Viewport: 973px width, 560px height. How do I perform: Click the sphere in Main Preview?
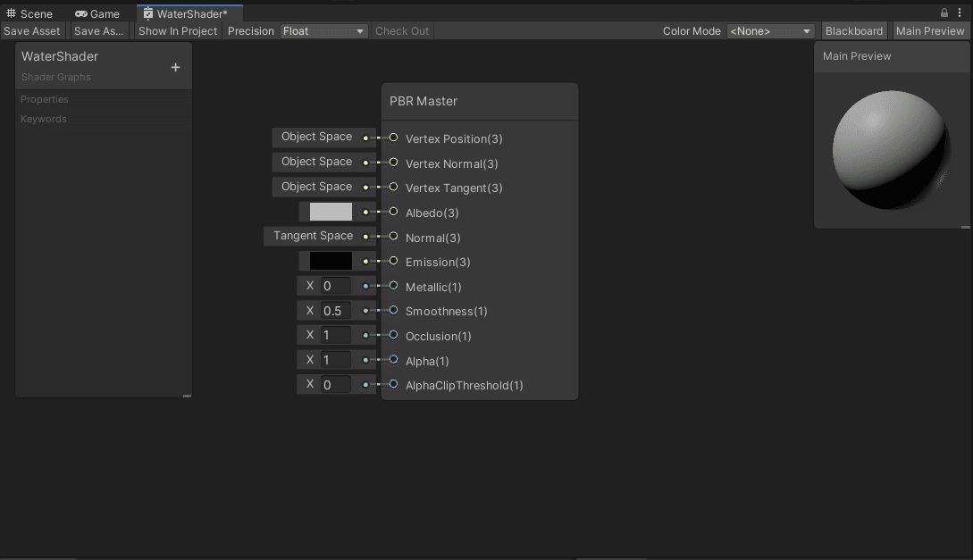coord(890,150)
